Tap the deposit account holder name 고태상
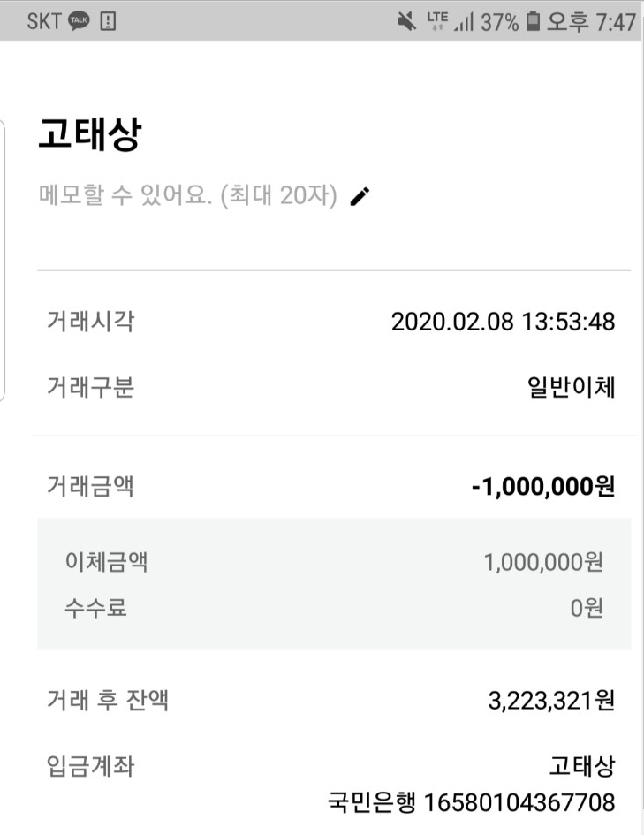This screenshot has height=835, width=644. 582,766
